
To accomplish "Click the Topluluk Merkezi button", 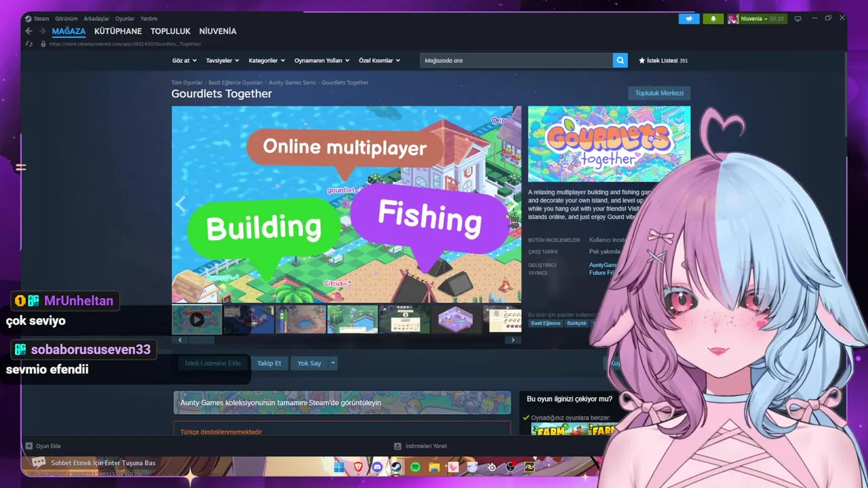I will (x=659, y=93).
